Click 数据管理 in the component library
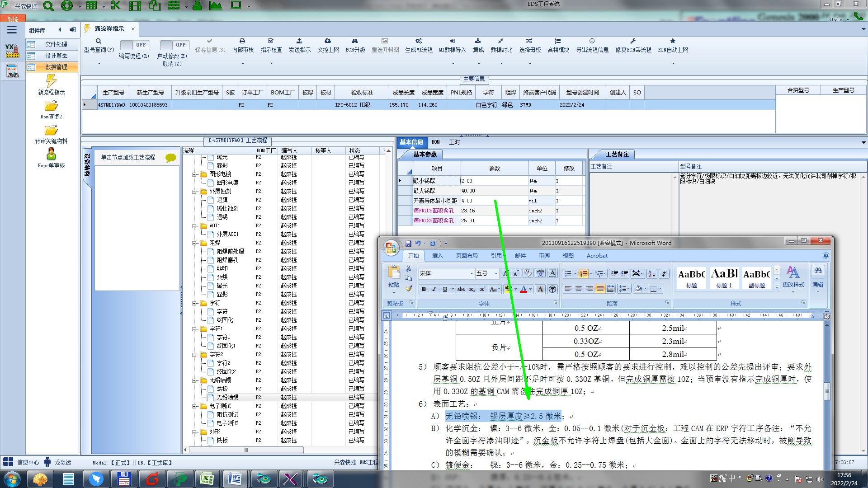The image size is (868, 488). tap(56, 67)
